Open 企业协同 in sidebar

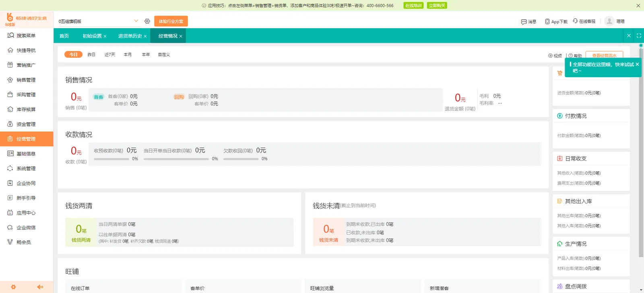tap(27, 183)
